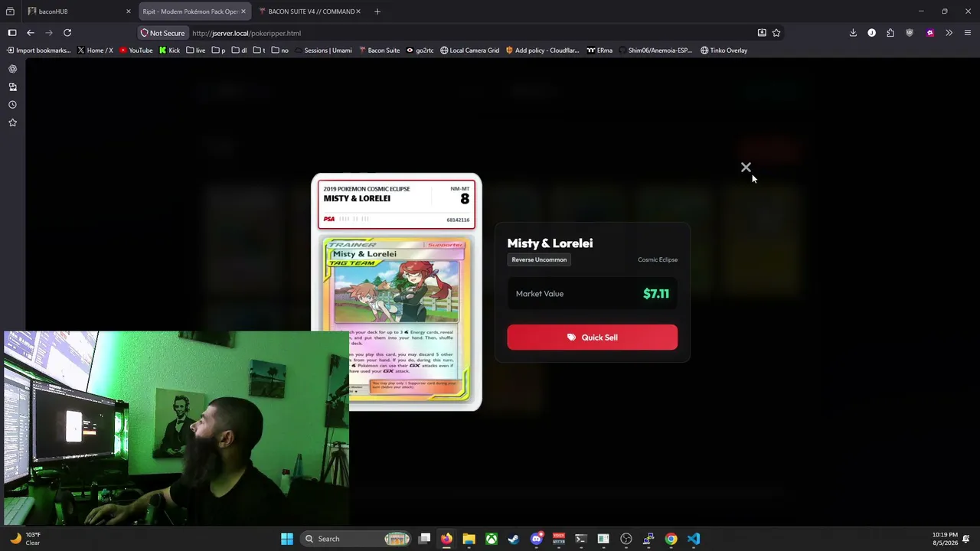Click the Not Secure site information badge
Viewport: 980px width, 551px height.
(162, 33)
